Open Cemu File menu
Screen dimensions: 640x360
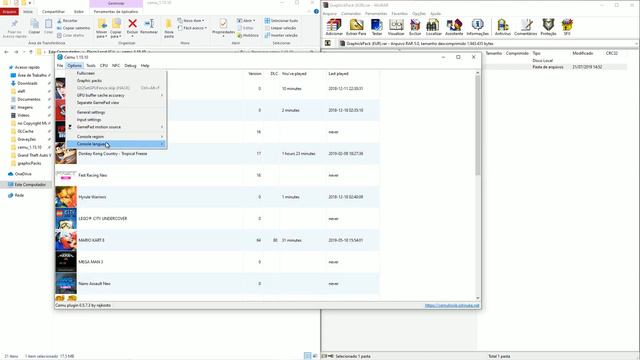point(60,65)
